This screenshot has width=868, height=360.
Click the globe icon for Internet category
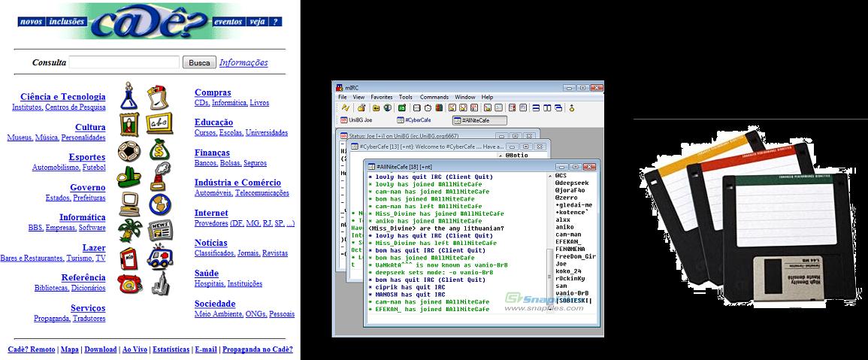click(160, 204)
